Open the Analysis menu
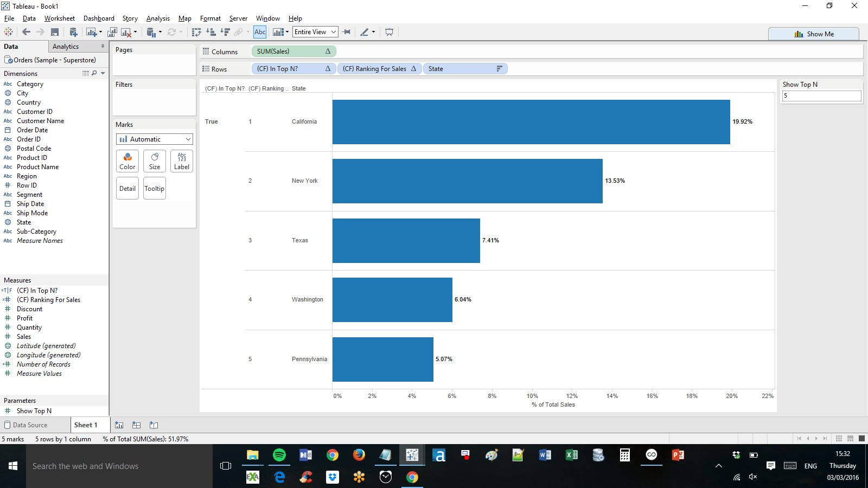The width and height of the screenshot is (868, 488). [158, 18]
